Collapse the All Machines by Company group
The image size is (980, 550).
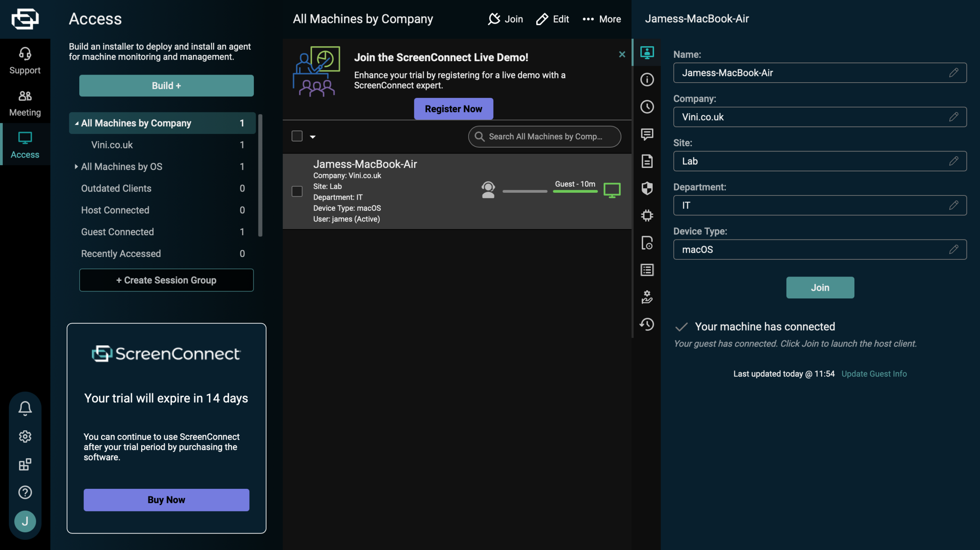(x=77, y=123)
